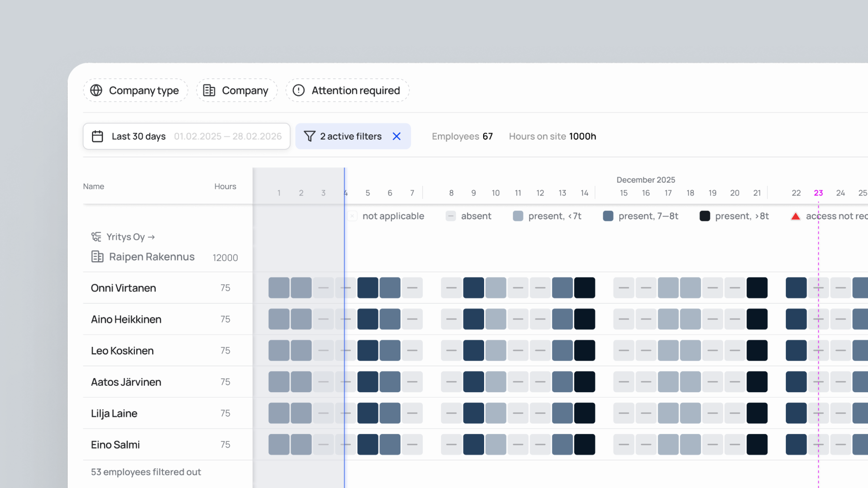Open the Attention required filter
Viewport: 868px width, 488px height.
point(347,90)
